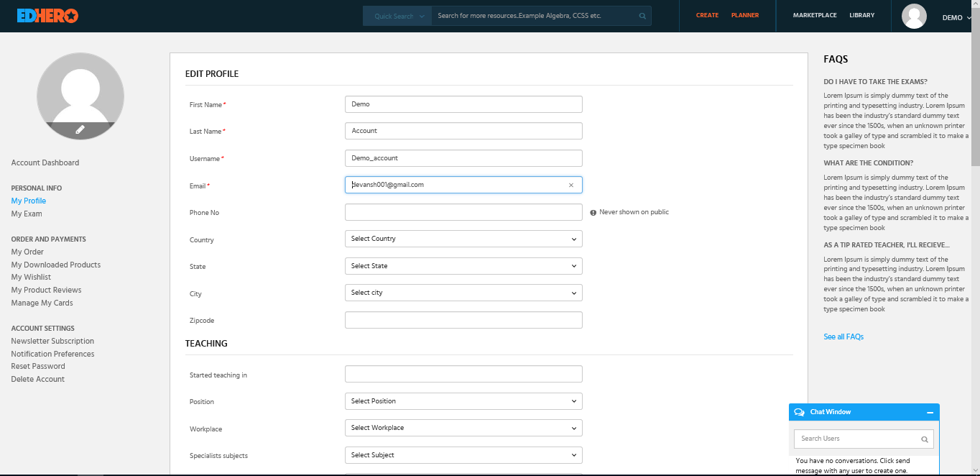Open My Wishlist in sidebar
980x476 pixels.
pos(31,278)
